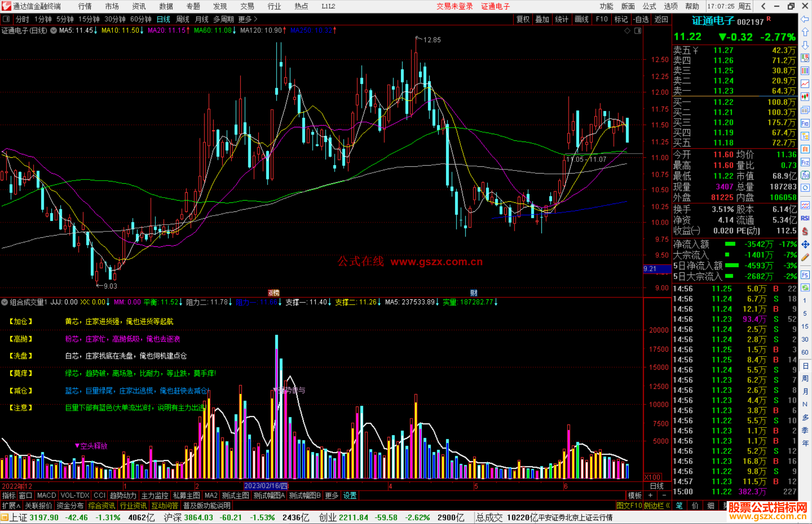Expand the 扩展 bottom panel

tap(11, 506)
